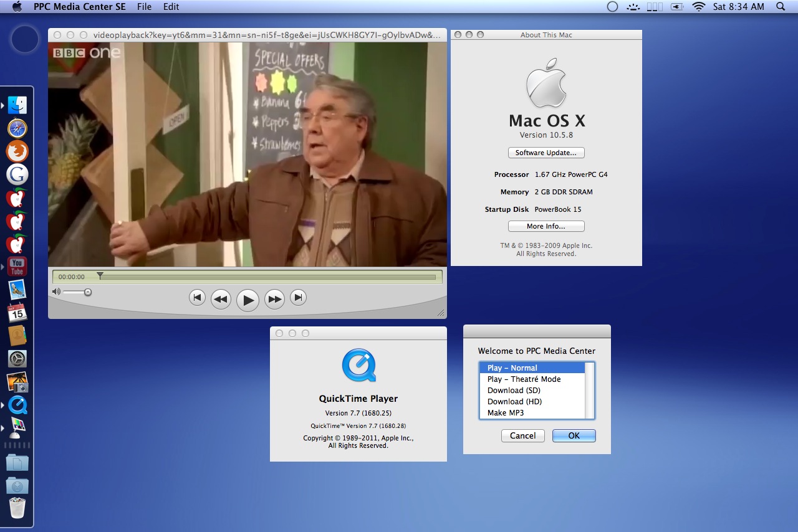Viewport: 798px width, 532px height.
Task: Skip to the end of the video
Action: coord(299,298)
